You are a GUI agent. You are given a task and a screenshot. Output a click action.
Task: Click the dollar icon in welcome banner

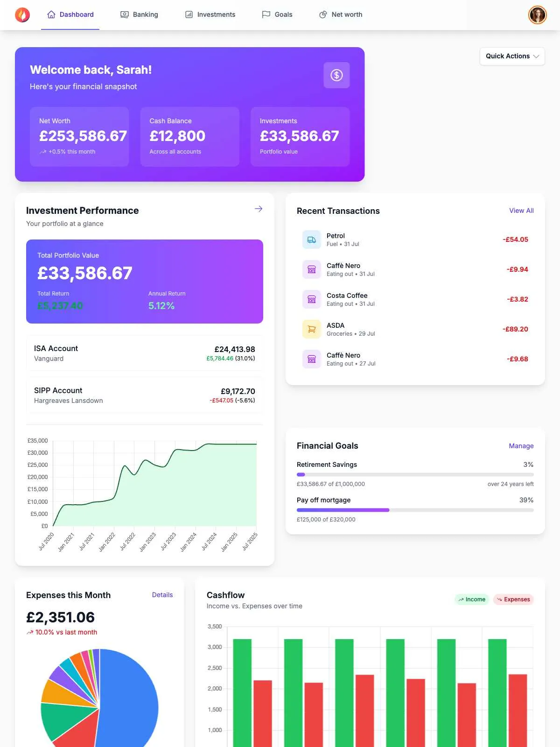click(x=336, y=75)
